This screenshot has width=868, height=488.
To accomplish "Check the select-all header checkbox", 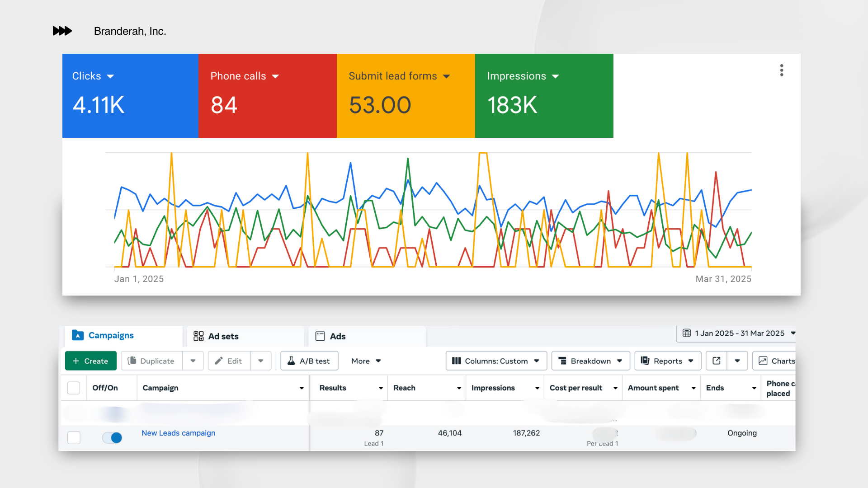I will pos(74,388).
